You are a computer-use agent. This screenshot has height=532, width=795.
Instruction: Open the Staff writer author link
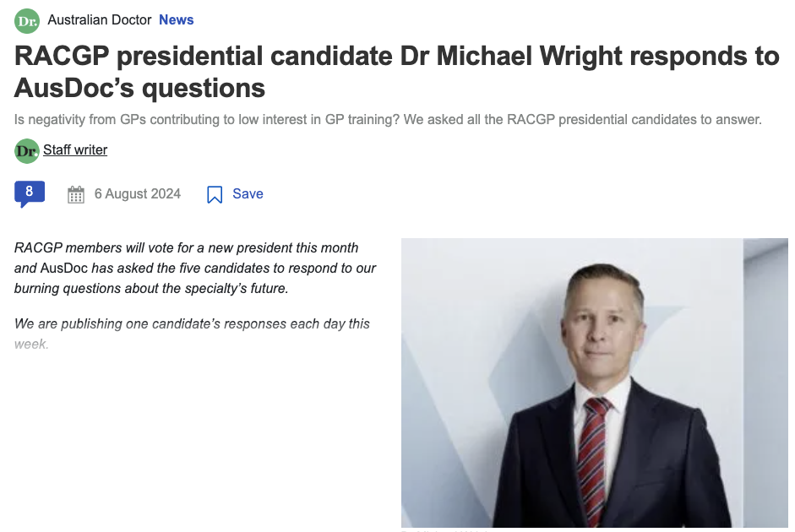pos(75,150)
